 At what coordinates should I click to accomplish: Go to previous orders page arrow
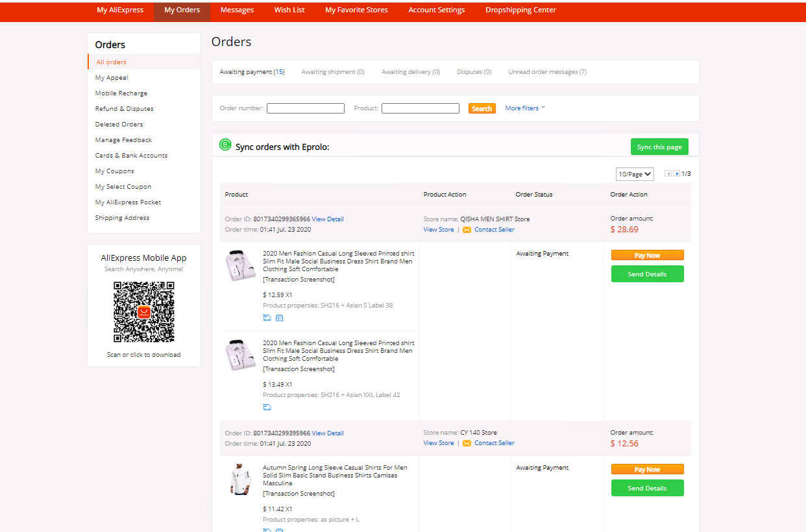point(668,174)
